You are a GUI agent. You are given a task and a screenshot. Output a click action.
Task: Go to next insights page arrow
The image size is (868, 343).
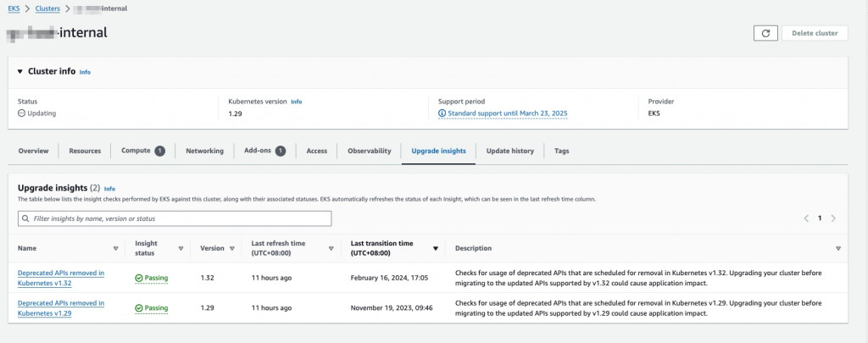[833, 219]
